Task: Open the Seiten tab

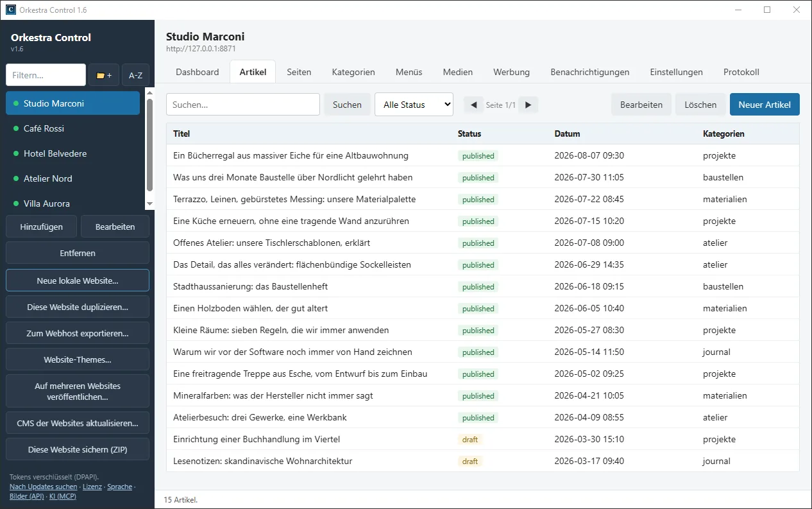Action: click(299, 72)
